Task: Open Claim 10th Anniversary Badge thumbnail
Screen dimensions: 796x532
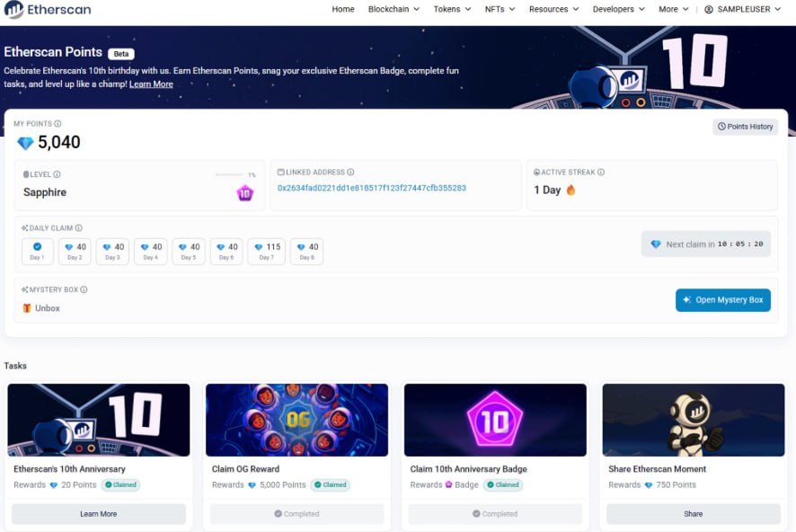Action: [x=495, y=420]
